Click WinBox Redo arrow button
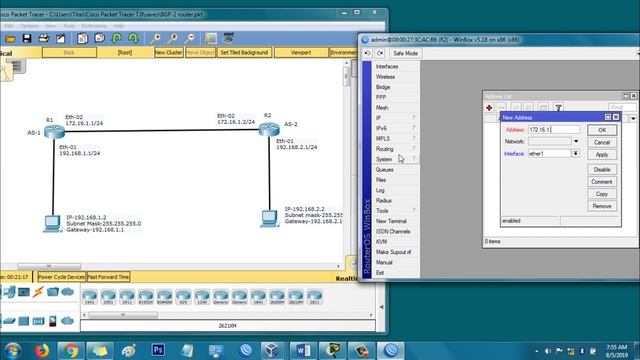640x360 pixels. (x=380, y=53)
